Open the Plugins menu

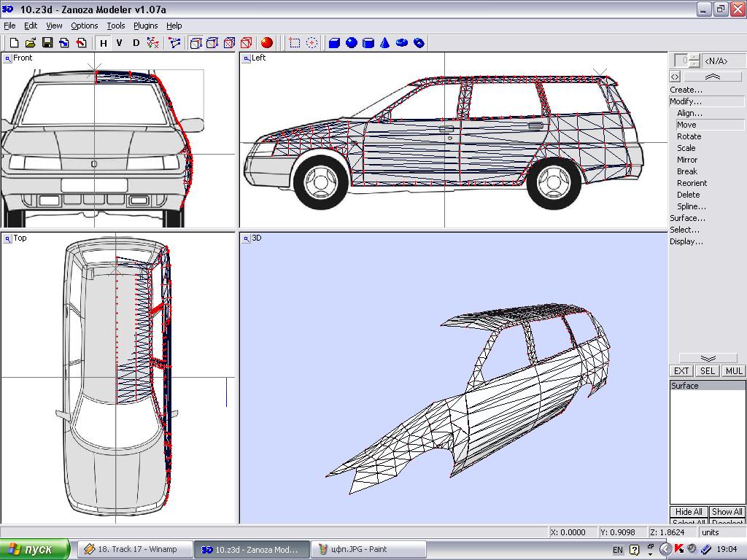(x=146, y=26)
